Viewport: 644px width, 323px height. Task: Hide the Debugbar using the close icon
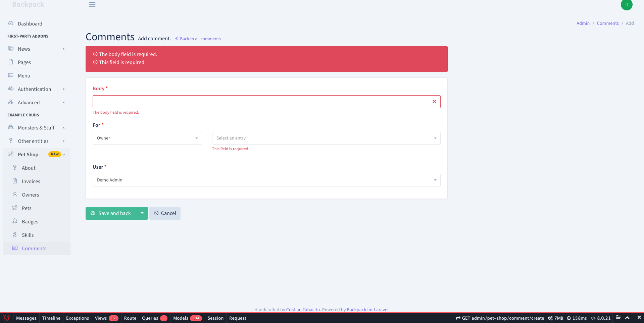(639, 318)
